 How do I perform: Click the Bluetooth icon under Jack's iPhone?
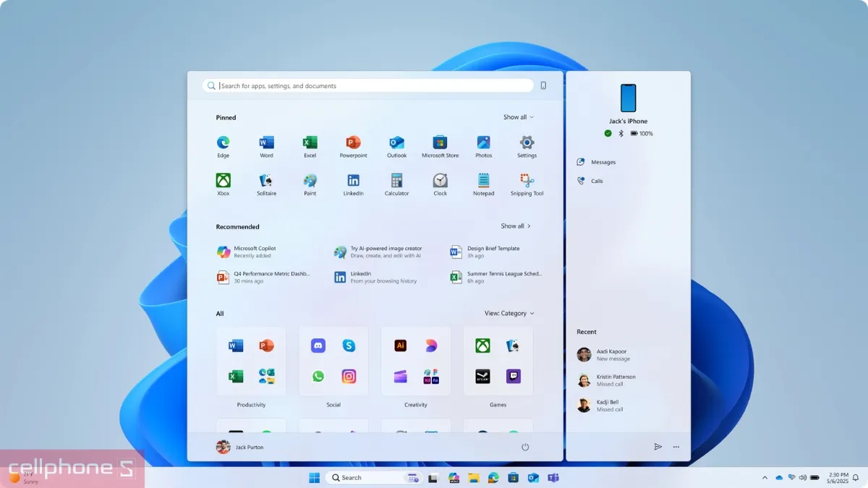pyautogui.click(x=621, y=134)
